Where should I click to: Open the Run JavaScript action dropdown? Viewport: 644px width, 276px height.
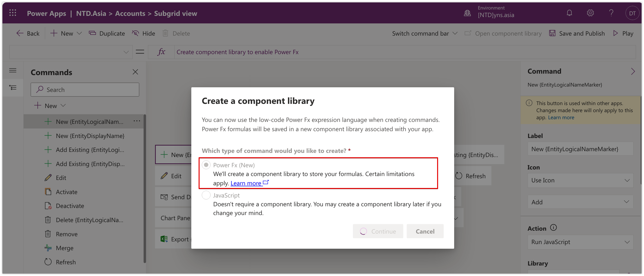580,242
